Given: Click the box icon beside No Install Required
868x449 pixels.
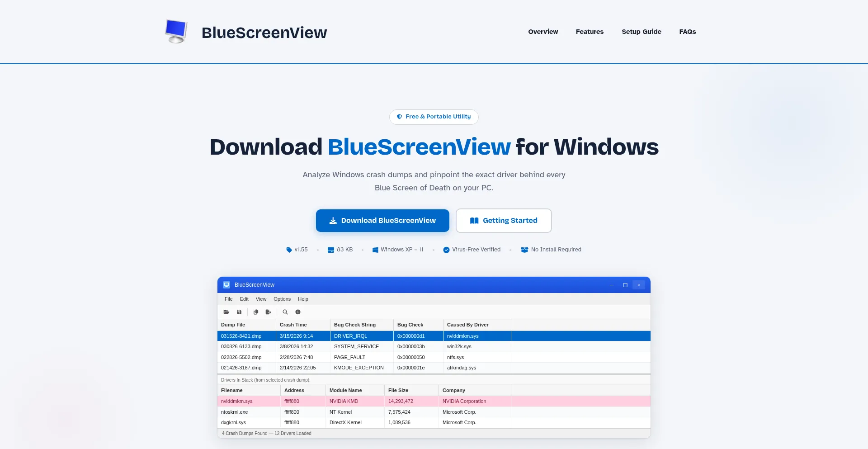Looking at the screenshot, I should click(x=524, y=250).
